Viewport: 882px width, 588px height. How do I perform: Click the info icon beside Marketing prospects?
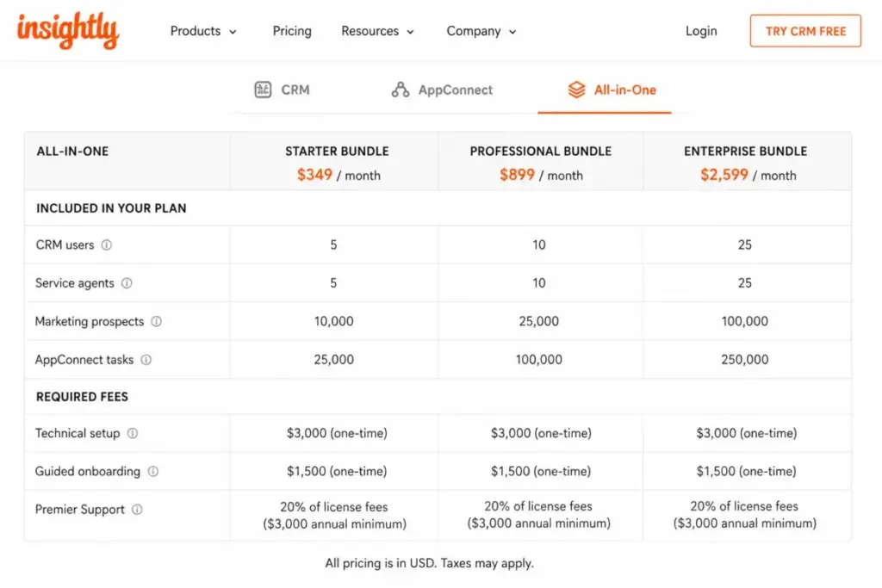(x=157, y=321)
